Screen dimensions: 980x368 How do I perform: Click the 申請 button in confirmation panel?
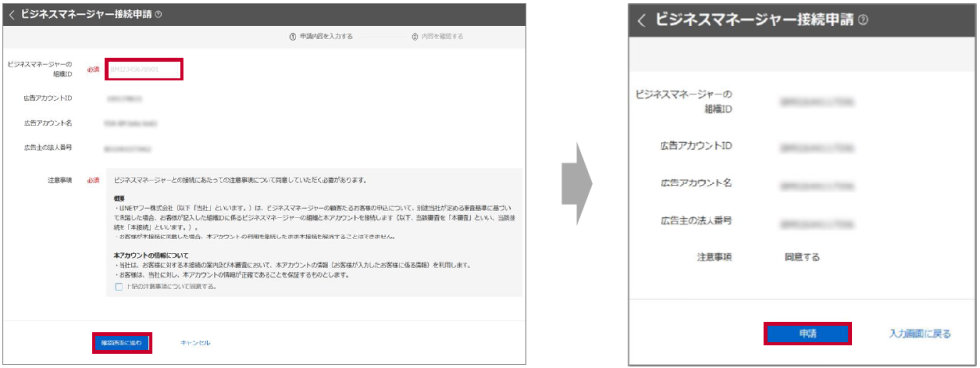point(808,334)
